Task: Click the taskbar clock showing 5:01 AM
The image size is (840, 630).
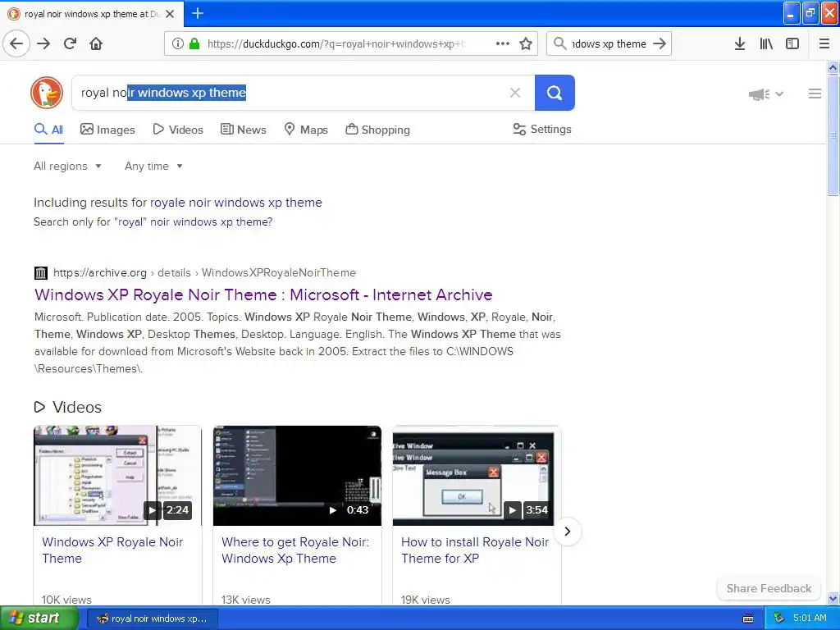Action: coord(810,619)
